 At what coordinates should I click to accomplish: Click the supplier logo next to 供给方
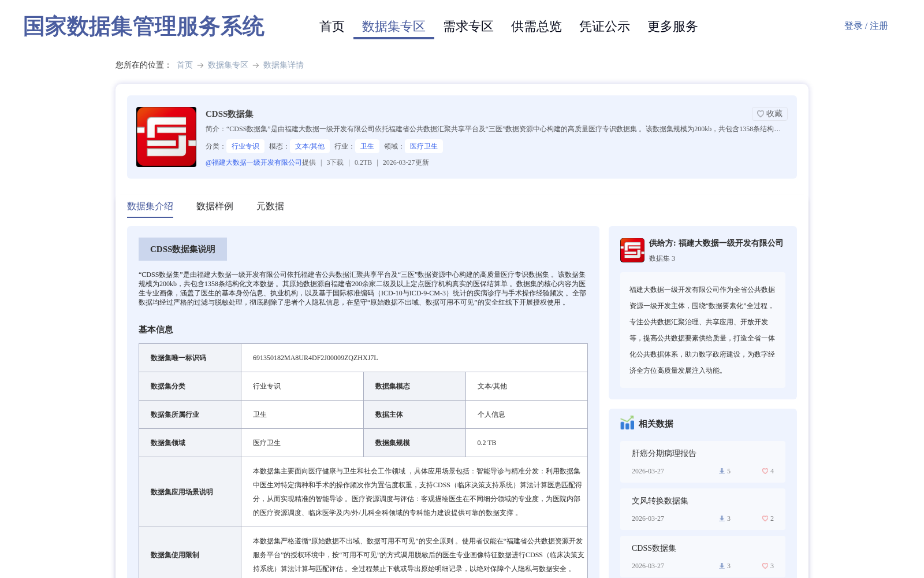coord(632,250)
